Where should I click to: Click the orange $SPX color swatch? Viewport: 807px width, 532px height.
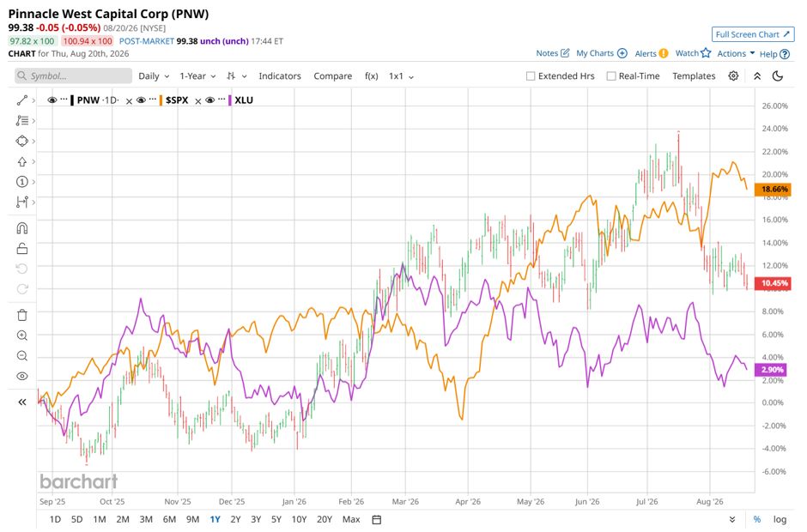click(161, 100)
